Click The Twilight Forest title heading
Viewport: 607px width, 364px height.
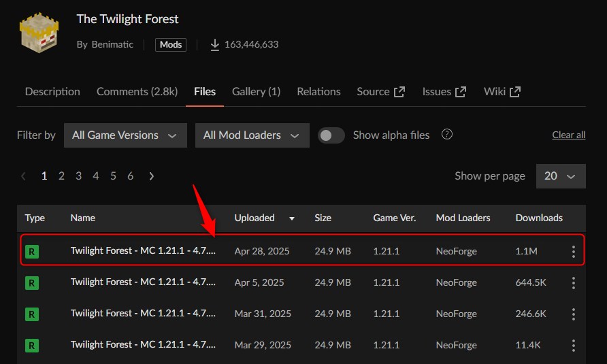pyautogui.click(x=127, y=19)
